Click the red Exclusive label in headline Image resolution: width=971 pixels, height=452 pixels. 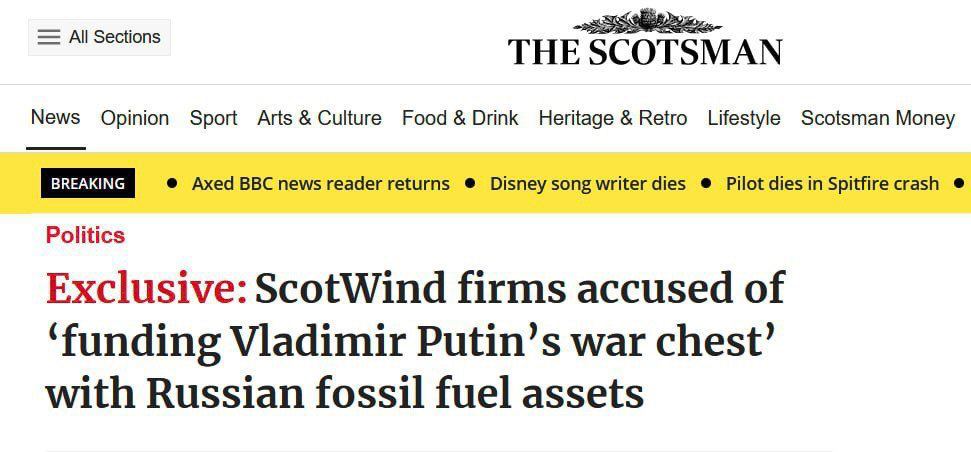tap(146, 289)
